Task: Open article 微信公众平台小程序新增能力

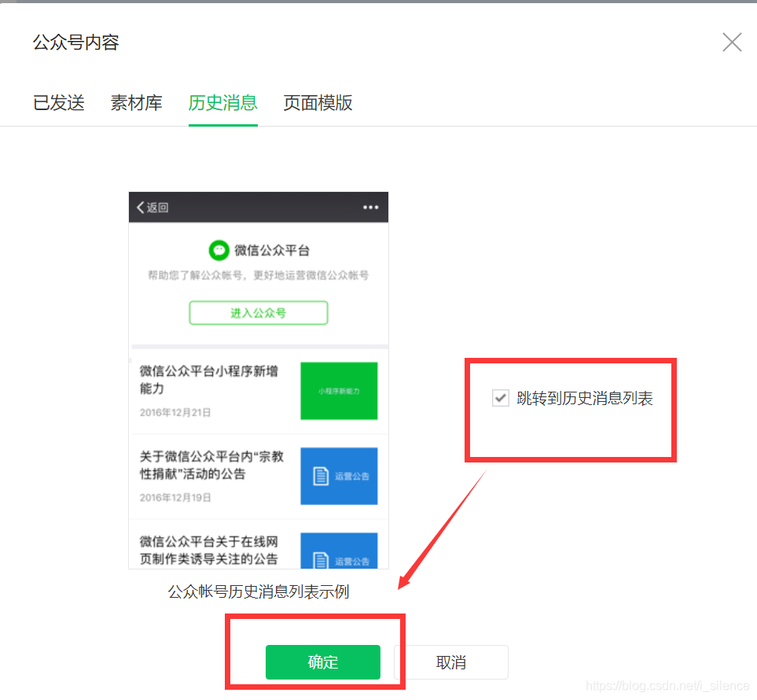Action: [208, 380]
